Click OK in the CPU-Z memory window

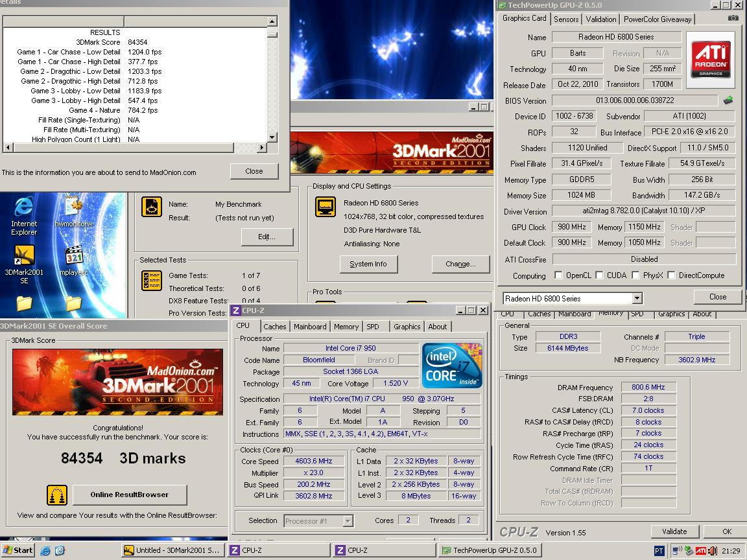726,531
